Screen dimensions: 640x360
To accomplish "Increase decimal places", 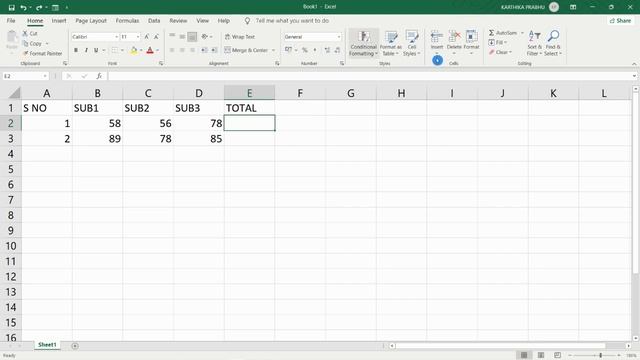I will pos(327,50).
